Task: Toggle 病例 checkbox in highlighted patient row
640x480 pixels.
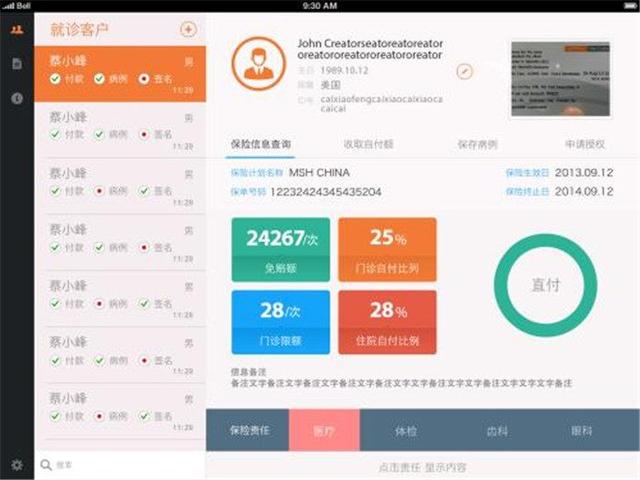Action: (99, 79)
